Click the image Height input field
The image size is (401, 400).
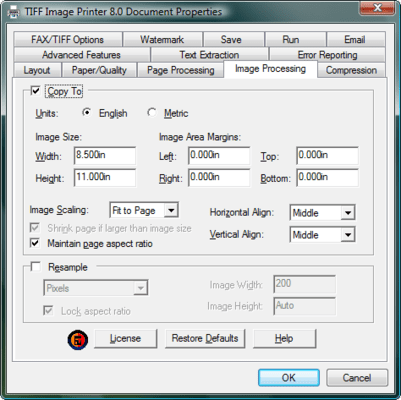click(x=105, y=177)
